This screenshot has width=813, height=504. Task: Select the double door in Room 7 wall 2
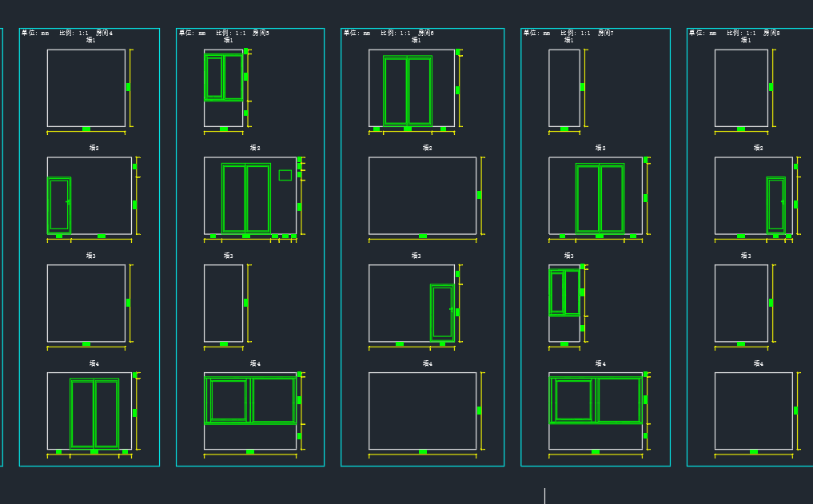[x=600, y=198]
